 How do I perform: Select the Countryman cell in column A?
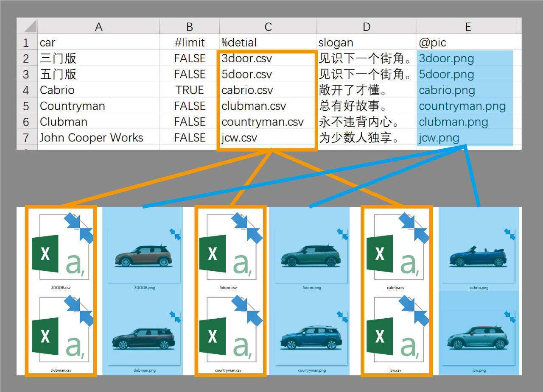tap(98, 106)
